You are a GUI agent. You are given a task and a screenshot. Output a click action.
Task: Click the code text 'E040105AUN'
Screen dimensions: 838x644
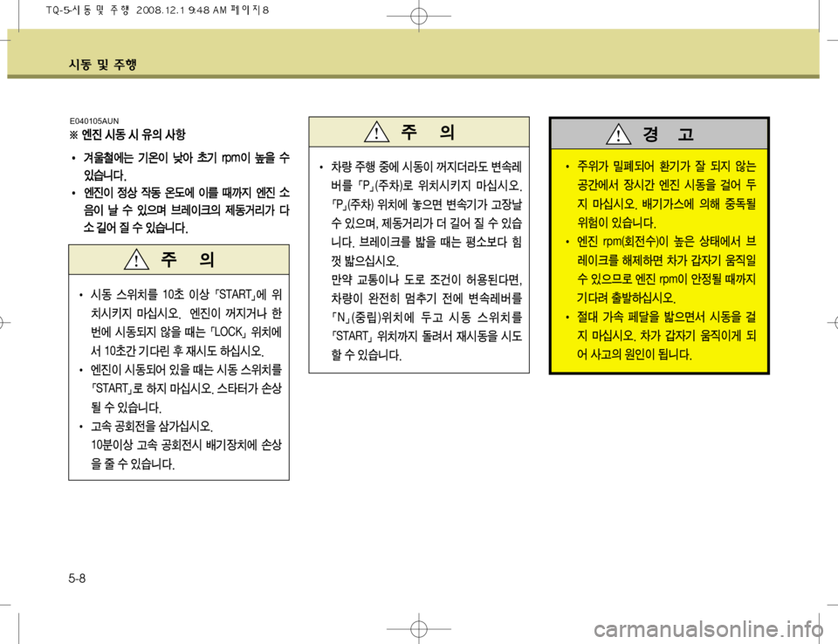point(94,120)
